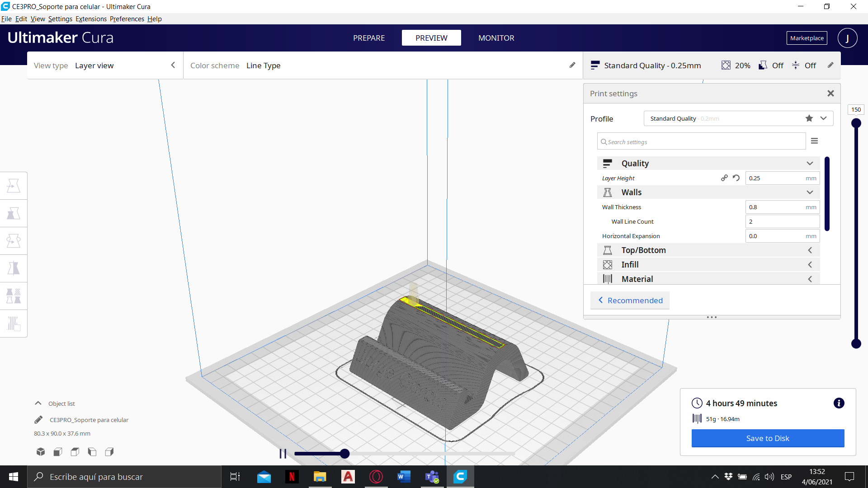Open the Extensions menu
Image resolution: width=868 pixels, height=488 pixels.
pyautogui.click(x=91, y=19)
